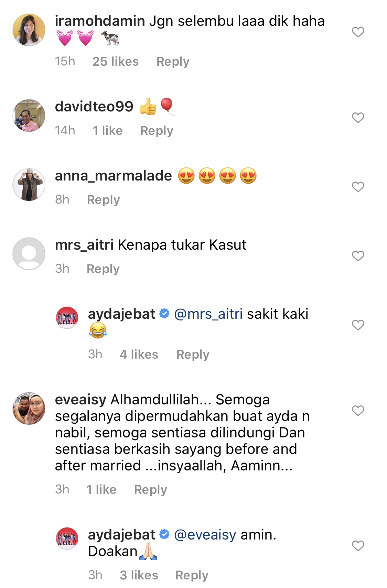Reply to eveaisy's long comment
The image size is (387, 588).
(150, 490)
